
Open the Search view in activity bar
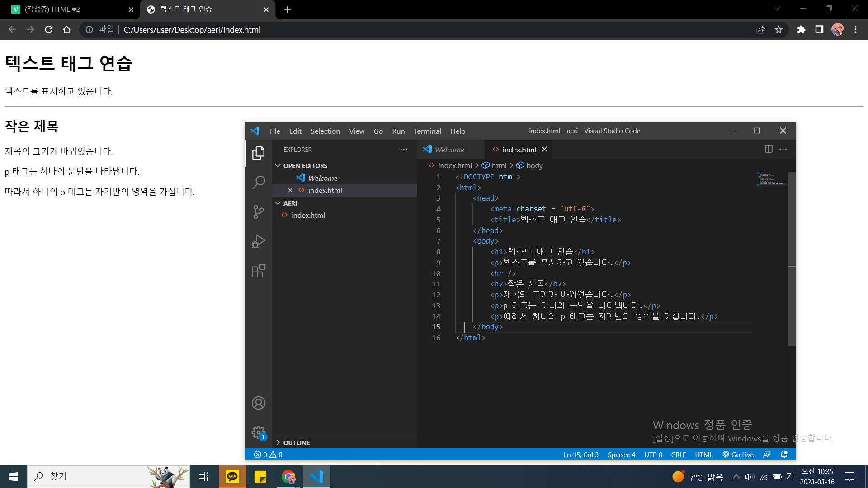[x=258, y=182]
